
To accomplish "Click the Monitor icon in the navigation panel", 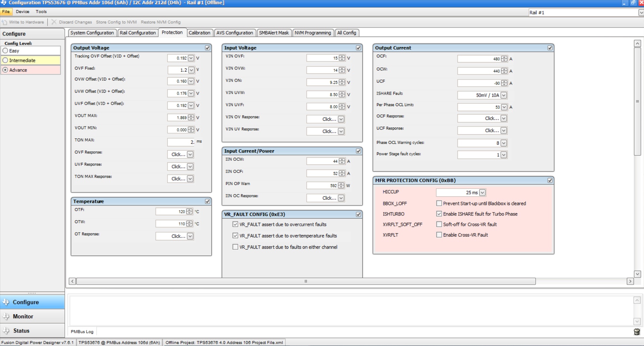I will coord(6,316).
